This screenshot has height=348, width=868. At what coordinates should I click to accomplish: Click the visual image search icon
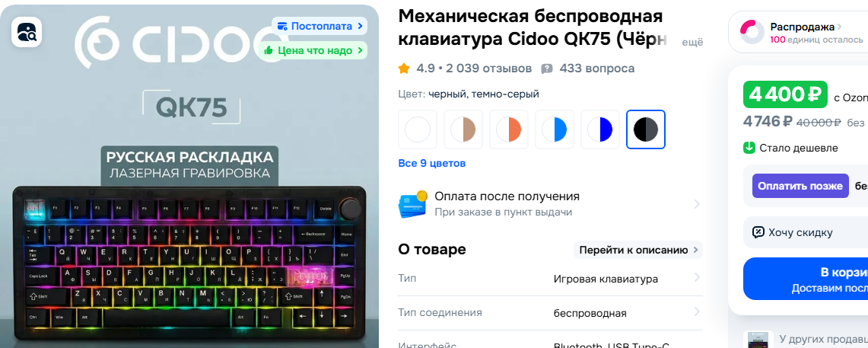pyautogui.click(x=26, y=31)
